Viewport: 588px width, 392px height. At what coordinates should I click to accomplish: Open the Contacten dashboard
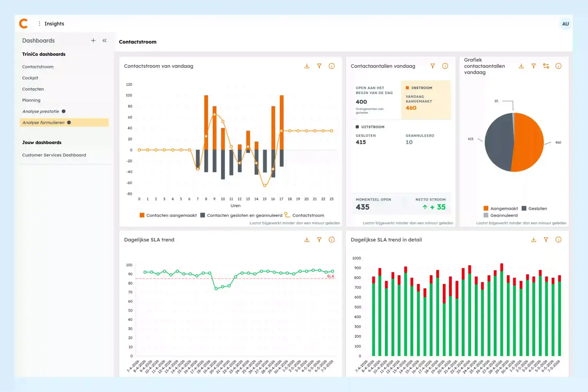[x=33, y=89]
